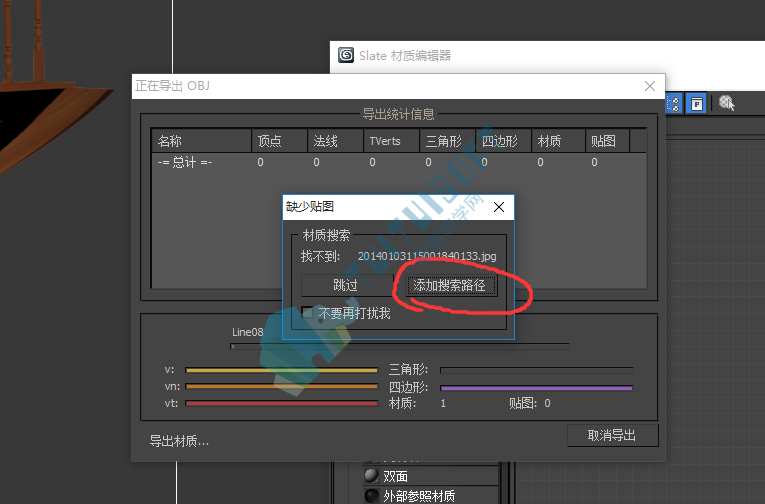Click the Slate 材质编辑器 title bar
Image resolution: width=765 pixels, height=504 pixels.
point(547,57)
